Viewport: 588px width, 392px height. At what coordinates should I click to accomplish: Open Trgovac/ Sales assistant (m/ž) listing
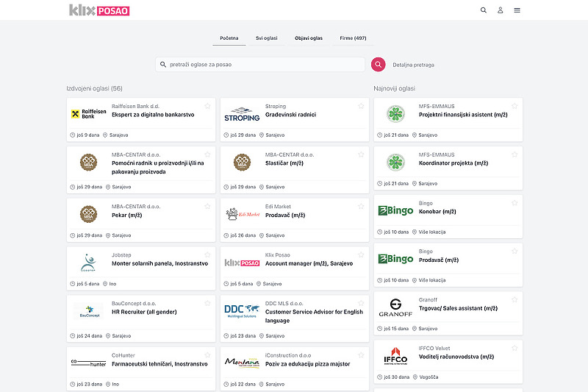(x=458, y=308)
